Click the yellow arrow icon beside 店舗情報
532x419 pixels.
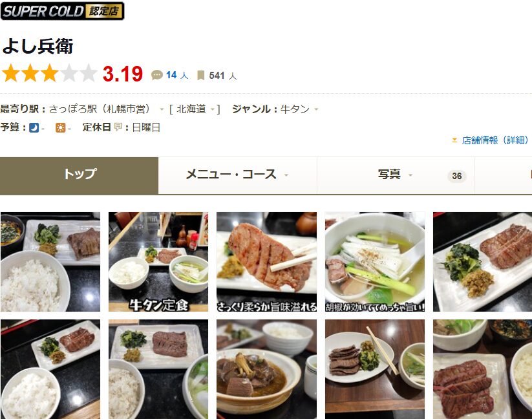coord(454,140)
